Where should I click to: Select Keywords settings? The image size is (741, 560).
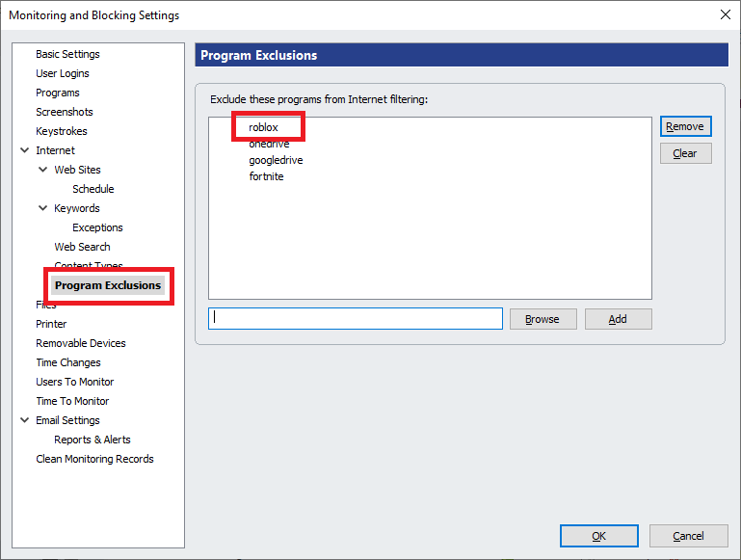point(77,208)
